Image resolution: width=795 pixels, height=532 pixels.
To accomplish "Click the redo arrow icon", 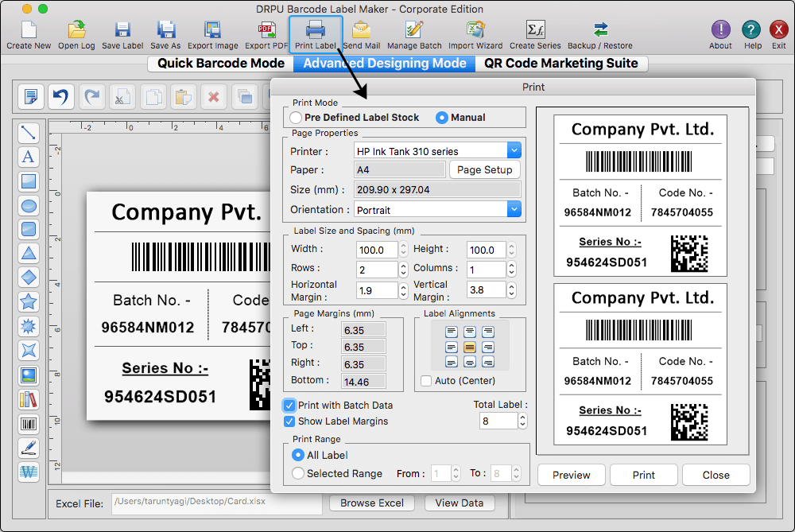I will pyautogui.click(x=91, y=96).
